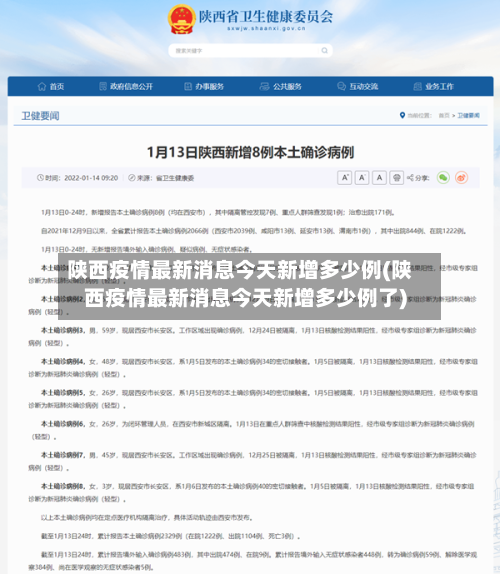
Task: Click the icon beside 业务工作
Action: (x=417, y=86)
